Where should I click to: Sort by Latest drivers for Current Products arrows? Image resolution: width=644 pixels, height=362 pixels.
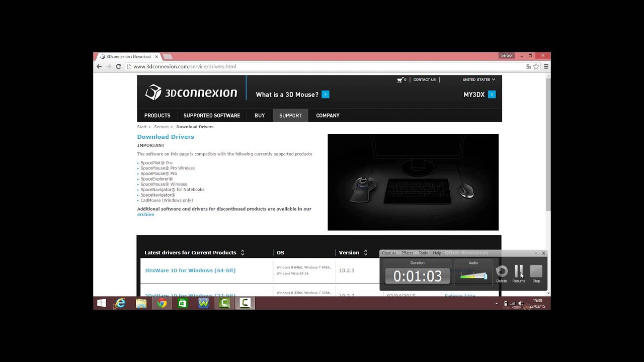point(243,252)
